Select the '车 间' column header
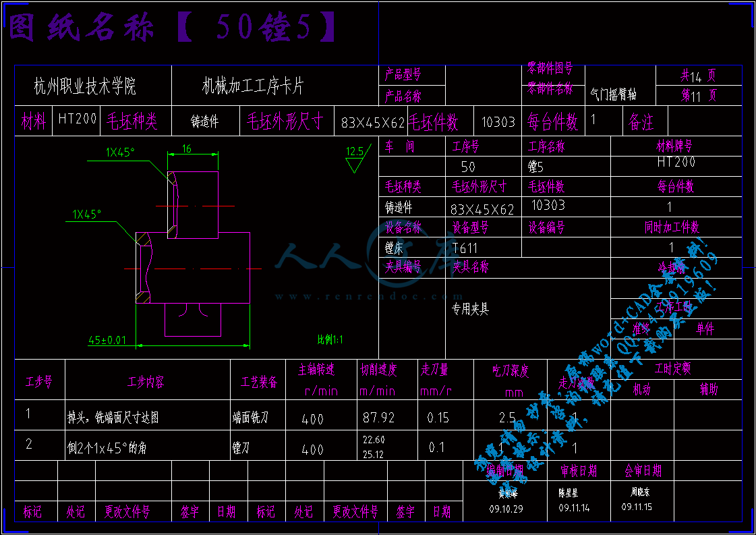Viewport: 756px width, 535px height. pyautogui.click(x=400, y=146)
